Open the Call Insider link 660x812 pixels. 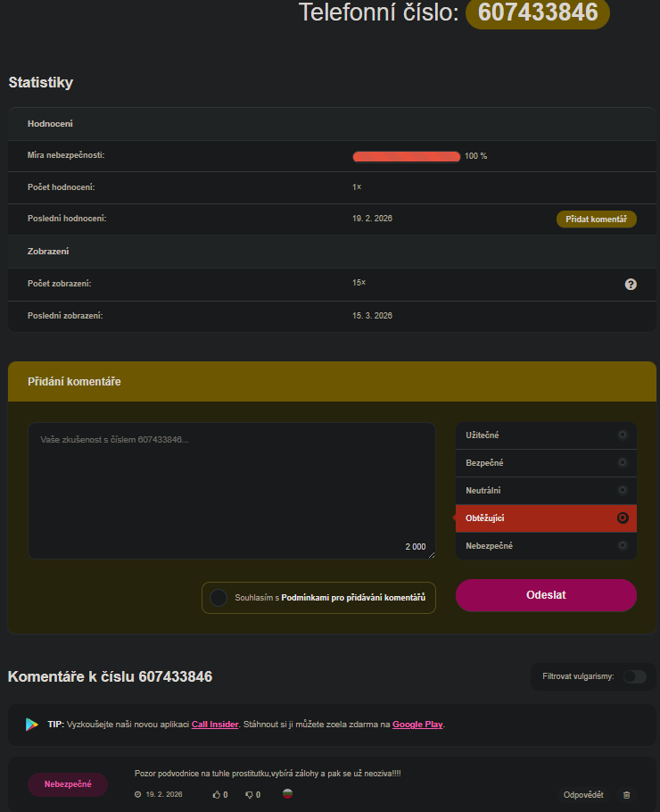215,725
